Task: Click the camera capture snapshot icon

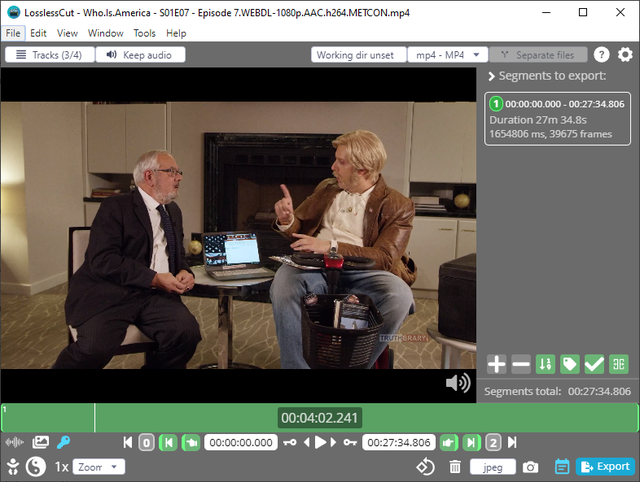Action: [531, 467]
